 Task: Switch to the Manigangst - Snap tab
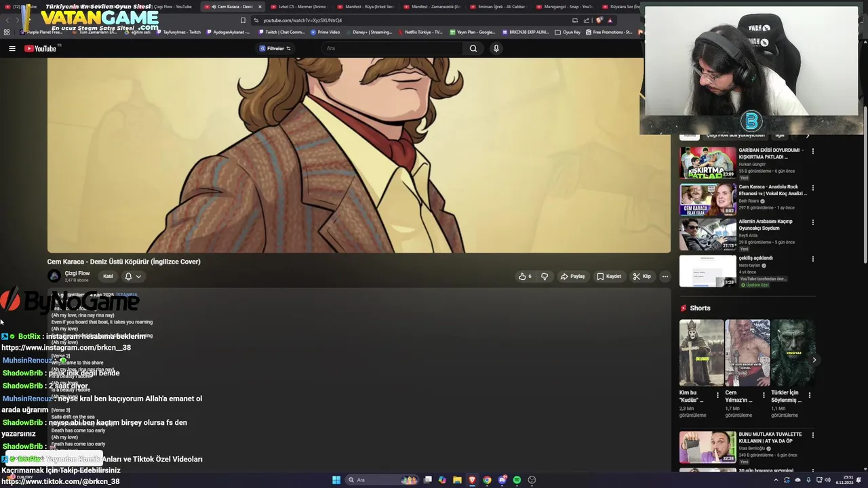click(564, 7)
